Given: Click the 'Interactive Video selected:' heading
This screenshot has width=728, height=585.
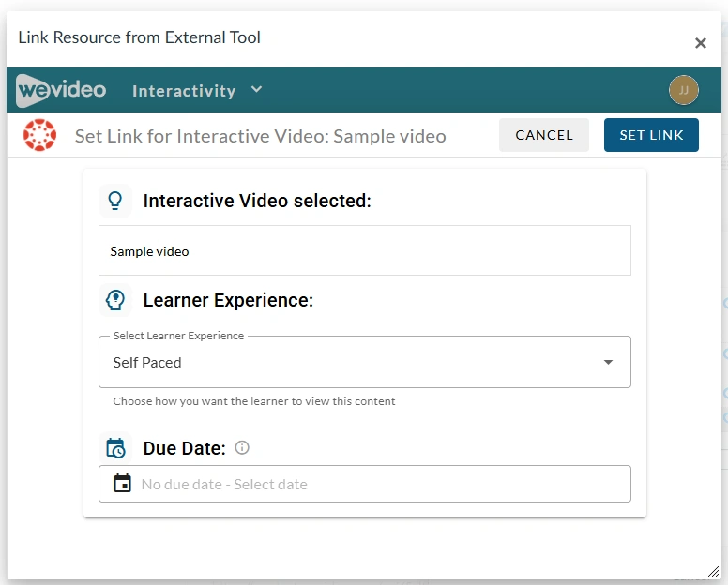Looking at the screenshot, I should coord(257,201).
